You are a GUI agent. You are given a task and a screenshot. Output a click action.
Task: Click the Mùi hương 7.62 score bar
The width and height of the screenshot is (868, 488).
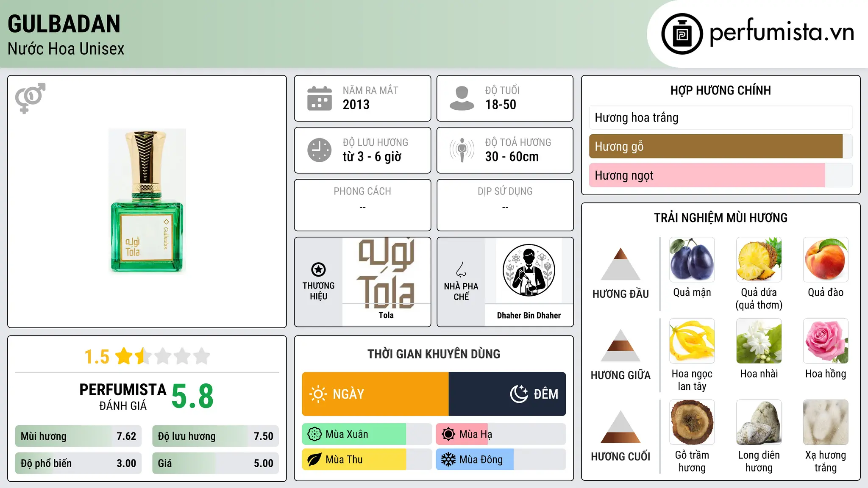click(78, 436)
